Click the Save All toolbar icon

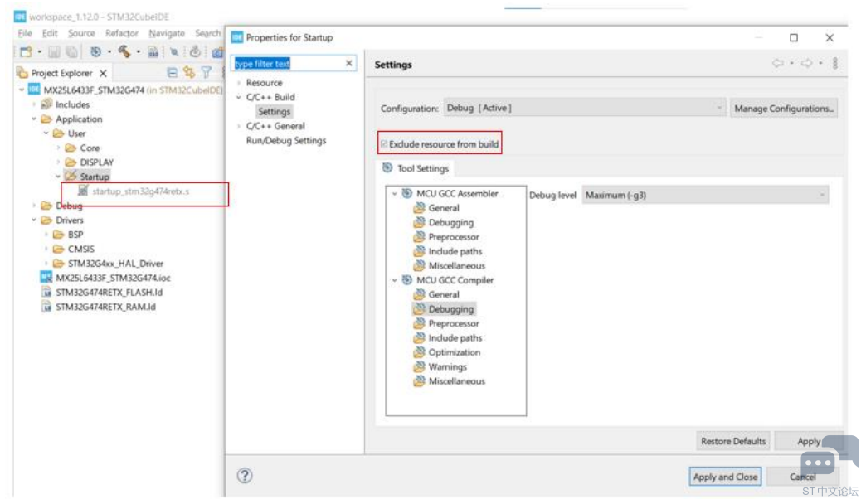click(72, 52)
